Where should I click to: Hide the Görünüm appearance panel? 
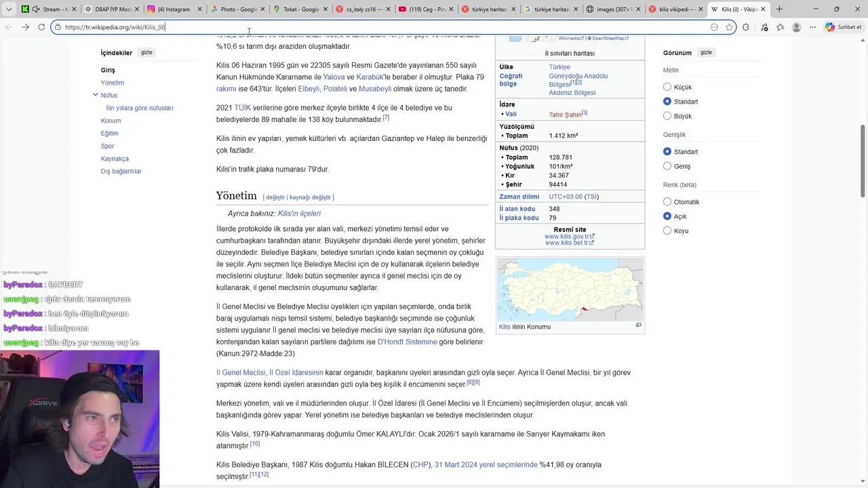pos(706,52)
